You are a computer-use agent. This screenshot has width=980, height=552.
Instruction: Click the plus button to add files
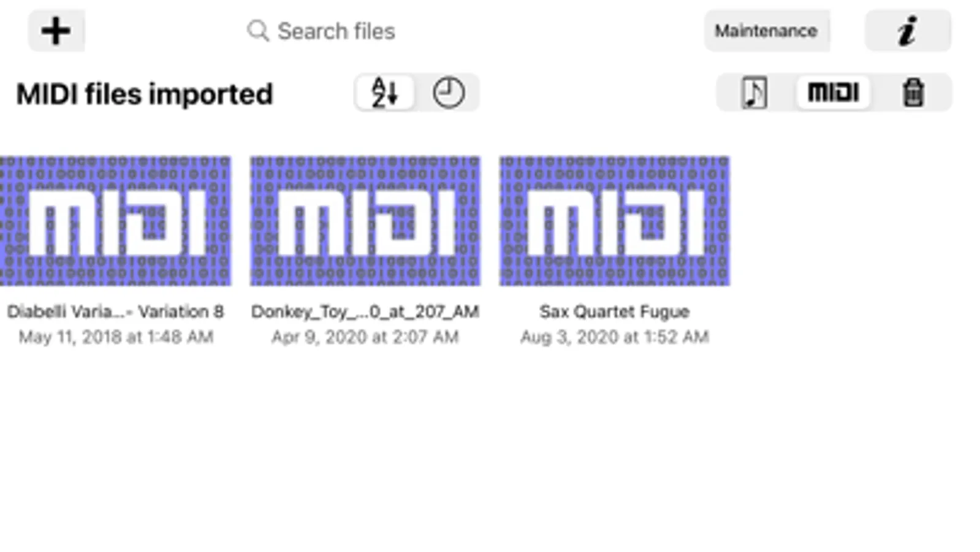(56, 31)
